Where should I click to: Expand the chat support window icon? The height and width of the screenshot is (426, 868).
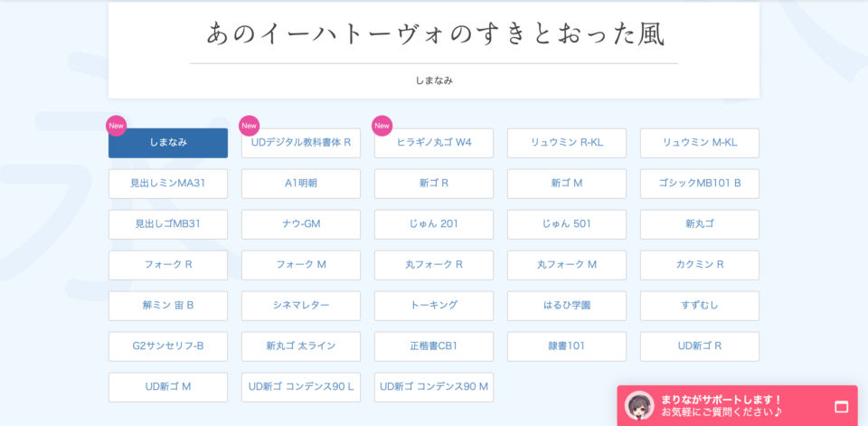click(841, 406)
